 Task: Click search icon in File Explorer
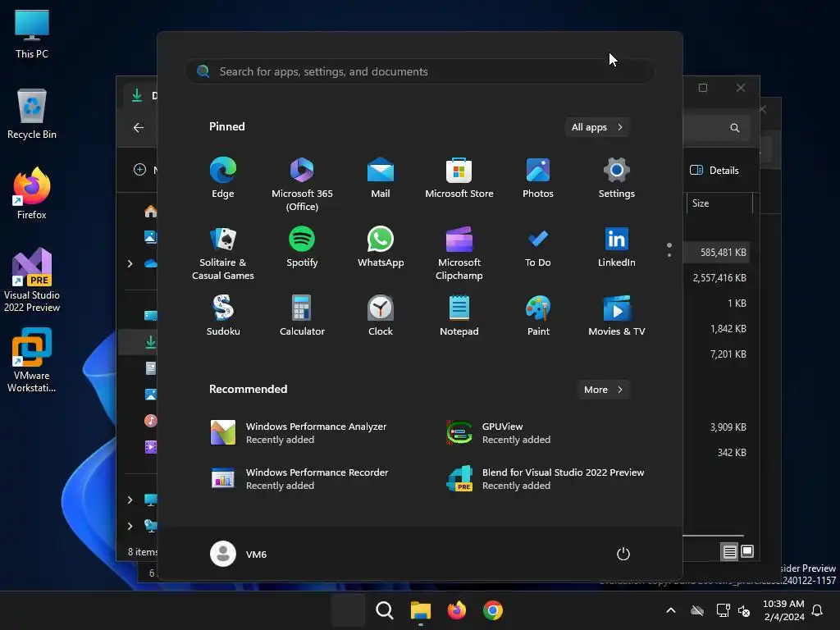pyautogui.click(x=734, y=127)
